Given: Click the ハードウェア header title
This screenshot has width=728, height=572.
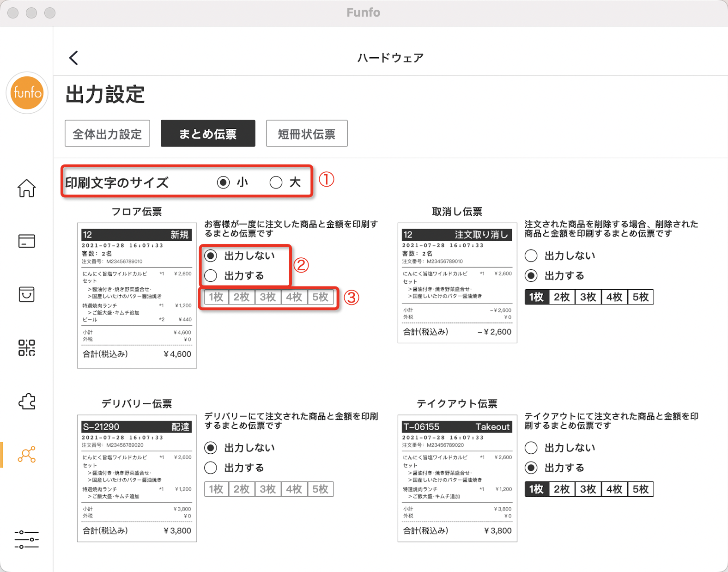Looking at the screenshot, I should pos(391,58).
